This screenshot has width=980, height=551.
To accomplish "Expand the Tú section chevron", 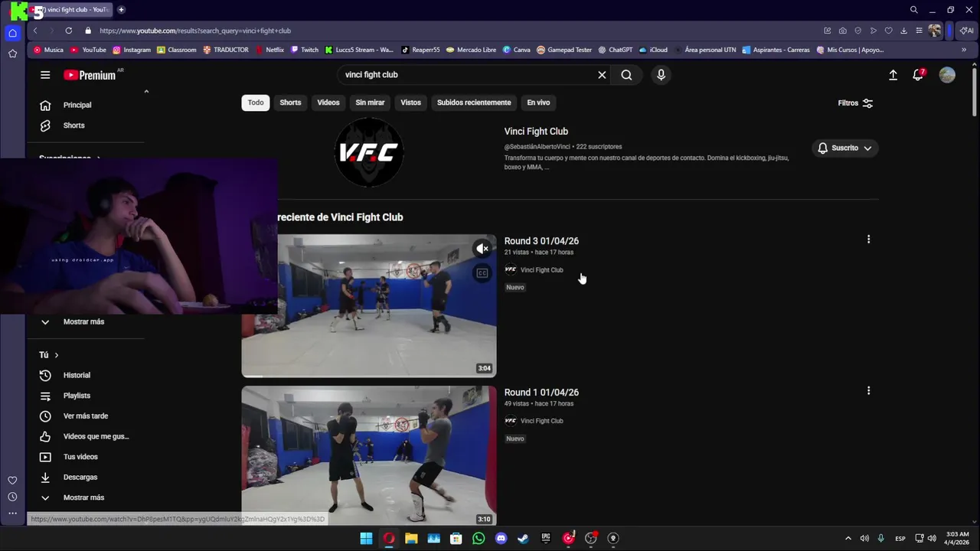I will coord(56,355).
